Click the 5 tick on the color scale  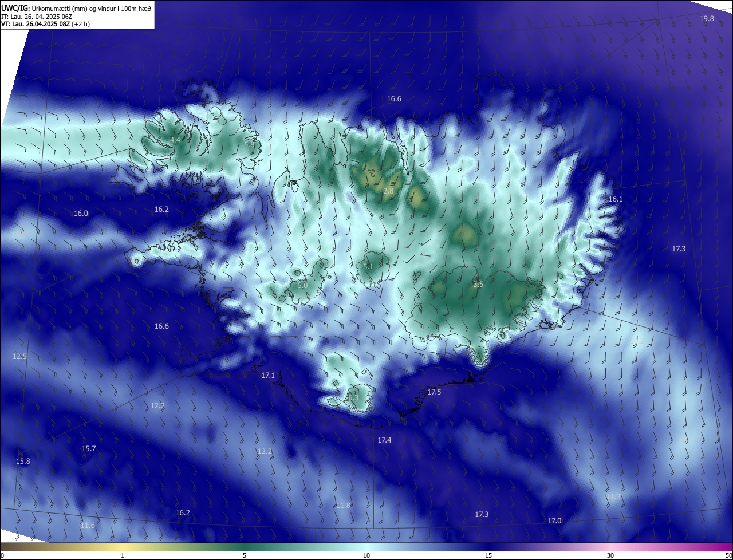pos(245,555)
